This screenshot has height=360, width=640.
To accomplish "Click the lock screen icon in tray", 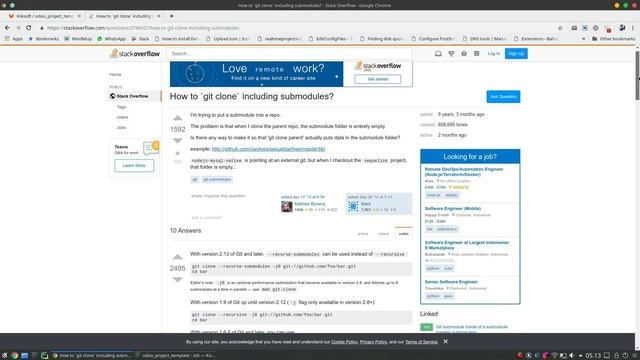I will 616,356.
